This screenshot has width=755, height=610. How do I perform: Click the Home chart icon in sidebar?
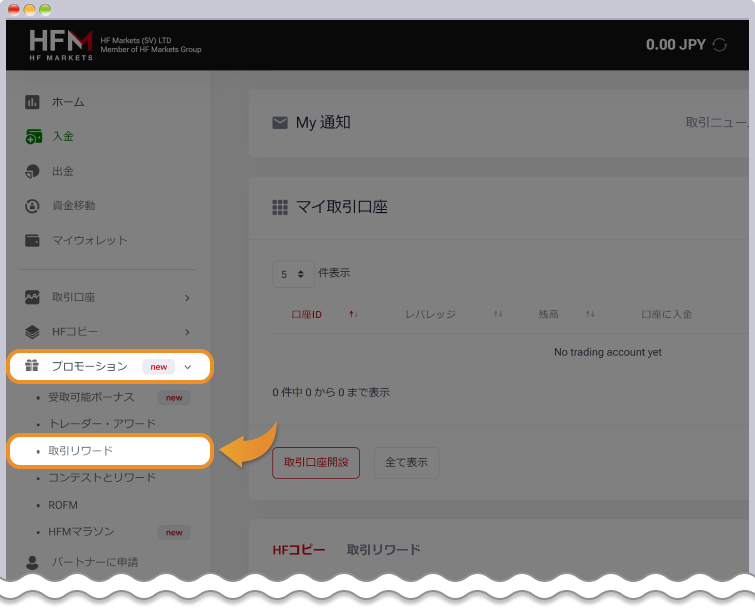(32, 102)
